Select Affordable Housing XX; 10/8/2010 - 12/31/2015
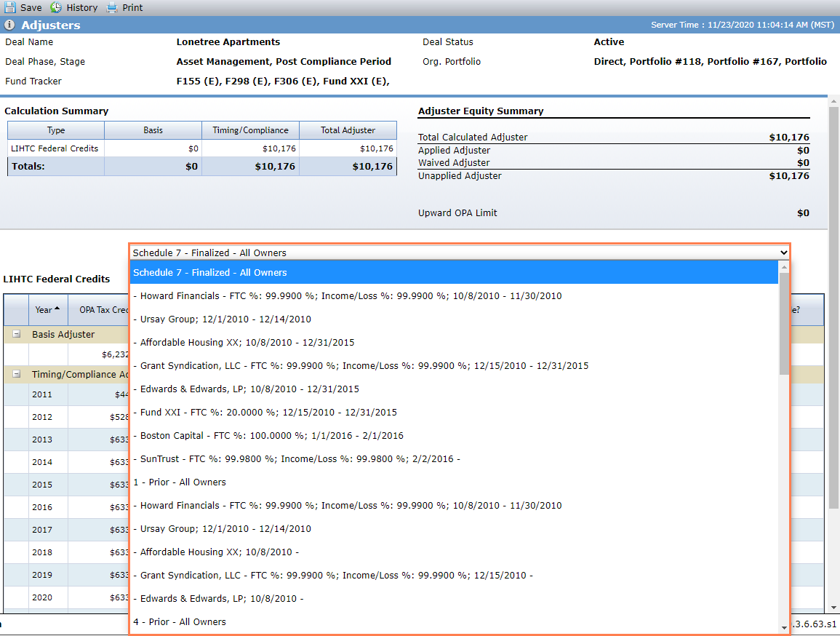The width and height of the screenshot is (840, 636). [x=454, y=343]
